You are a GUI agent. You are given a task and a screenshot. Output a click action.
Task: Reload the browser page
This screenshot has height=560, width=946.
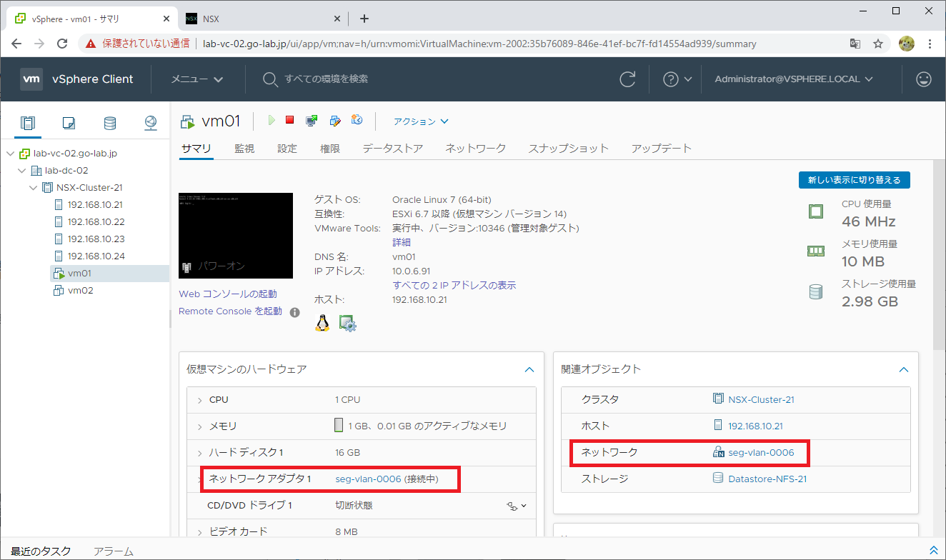tap(62, 44)
